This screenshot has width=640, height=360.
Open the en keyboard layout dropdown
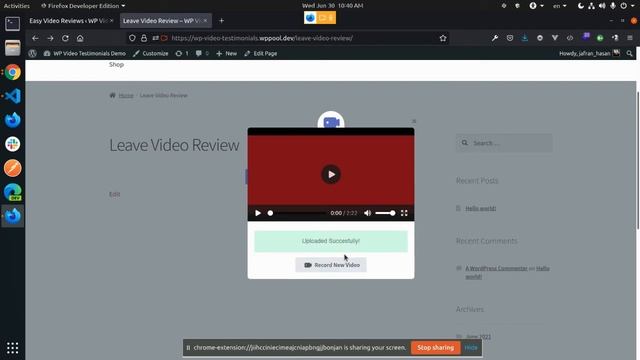point(560,6)
